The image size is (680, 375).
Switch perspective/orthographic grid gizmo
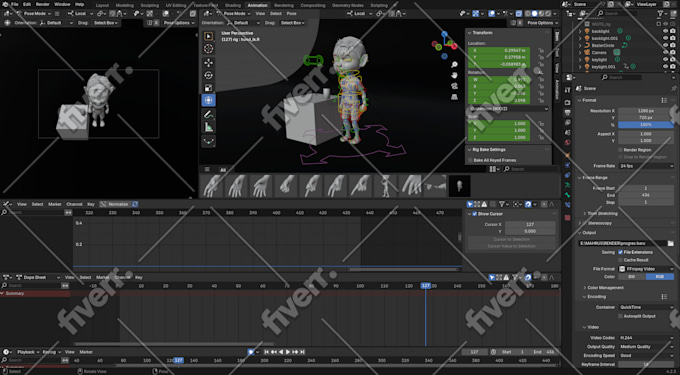454,97
